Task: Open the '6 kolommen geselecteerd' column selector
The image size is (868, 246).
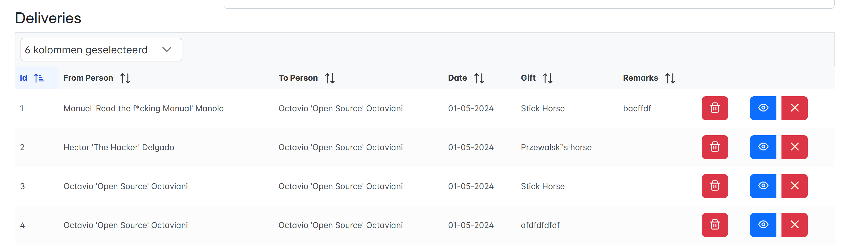Action: (x=101, y=50)
